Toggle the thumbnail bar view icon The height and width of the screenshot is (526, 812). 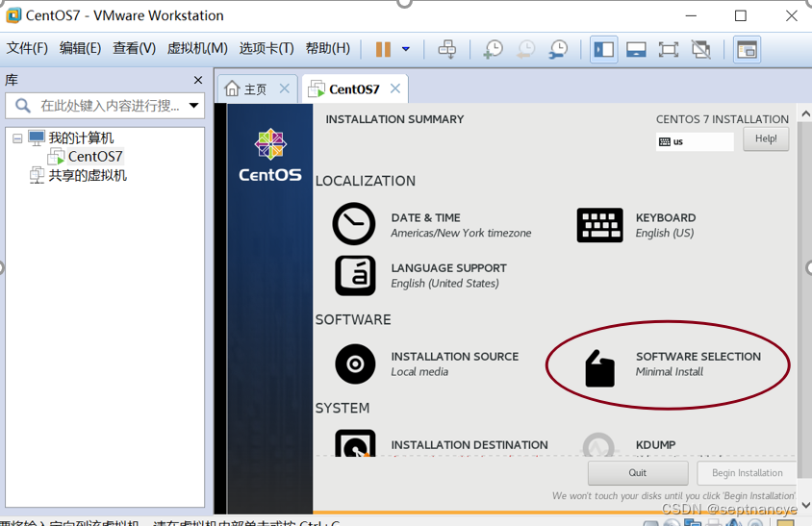point(636,50)
